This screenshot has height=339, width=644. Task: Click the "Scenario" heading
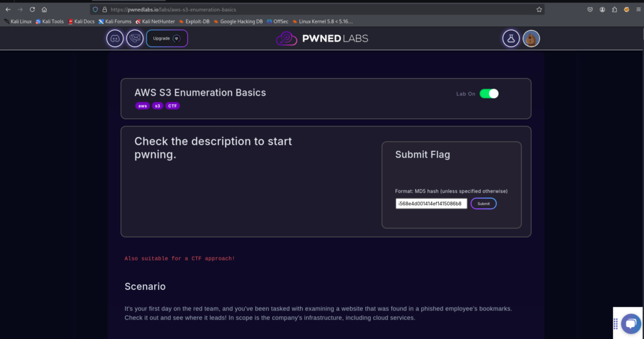pyautogui.click(x=145, y=286)
